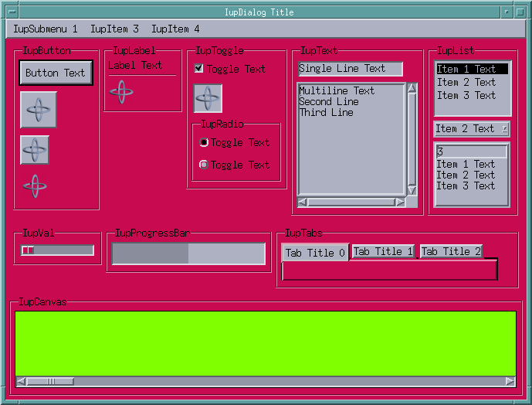Click the multiline text scroll right arrow

click(401, 202)
